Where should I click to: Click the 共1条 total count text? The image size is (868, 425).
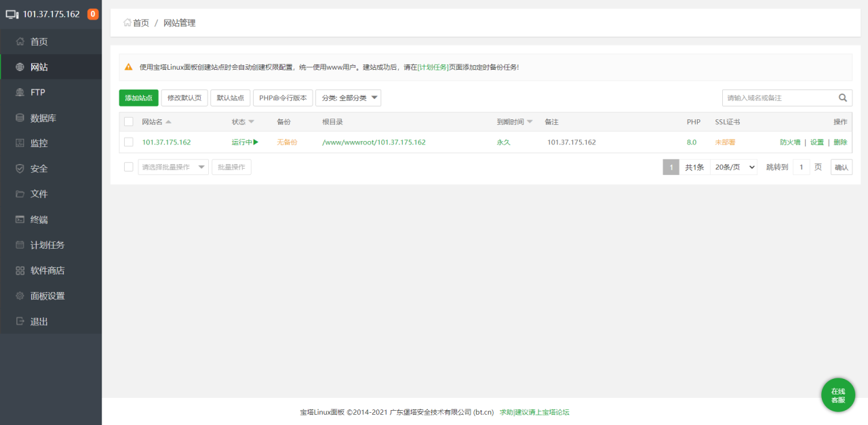(x=694, y=167)
